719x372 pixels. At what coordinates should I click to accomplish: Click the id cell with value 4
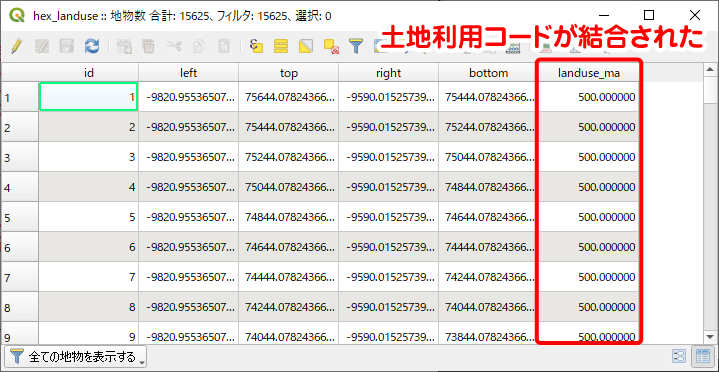(x=88, y=187)
